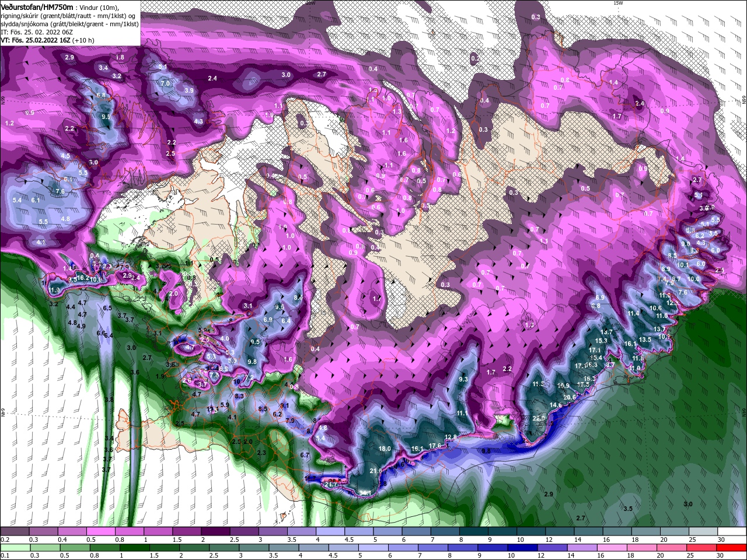Click the 6.1 value in the western snow area
Image resolution: width=747 pixels, height=560 pixels.
point(36,200)
